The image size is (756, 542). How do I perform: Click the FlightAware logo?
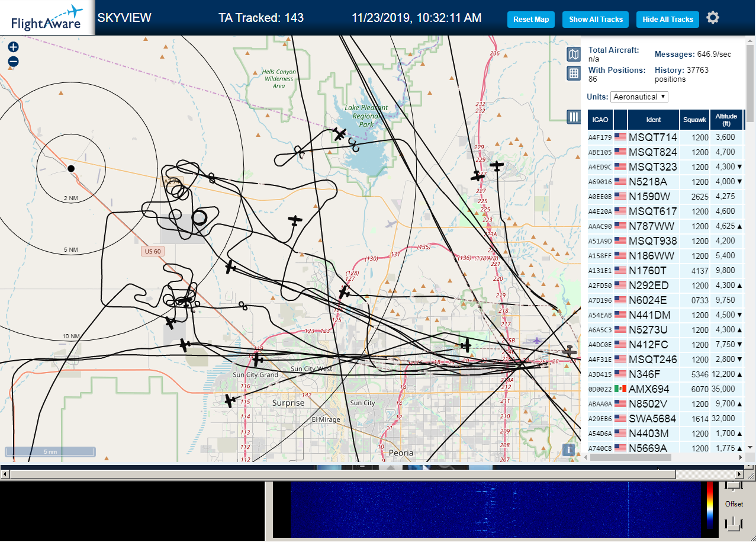pyautogui.click(x=47, y=18)
